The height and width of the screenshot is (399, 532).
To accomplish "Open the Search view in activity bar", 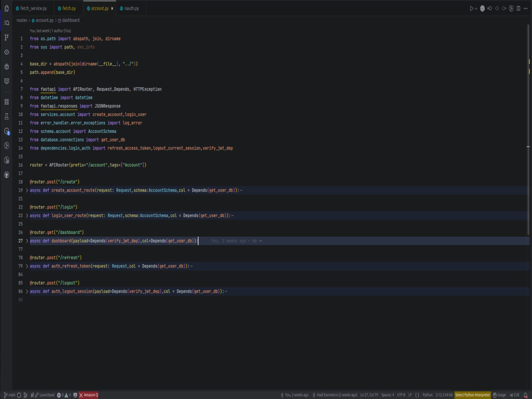I will point(6,23).
